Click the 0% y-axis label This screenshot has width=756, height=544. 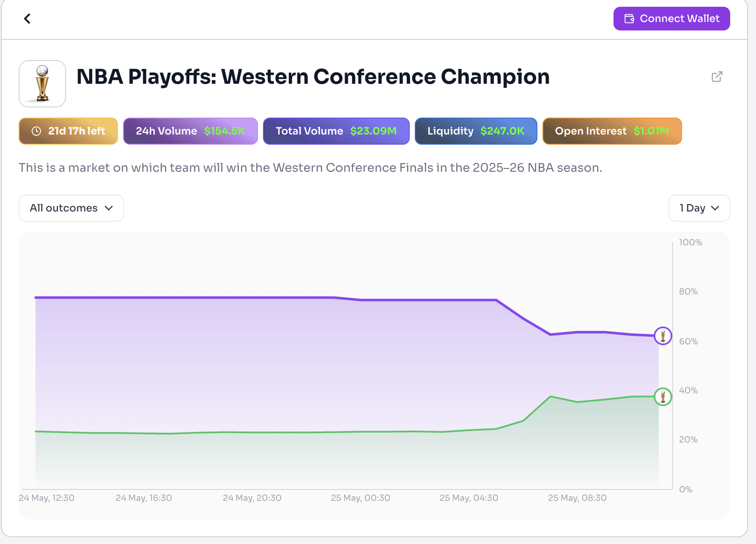coord(685,489)
